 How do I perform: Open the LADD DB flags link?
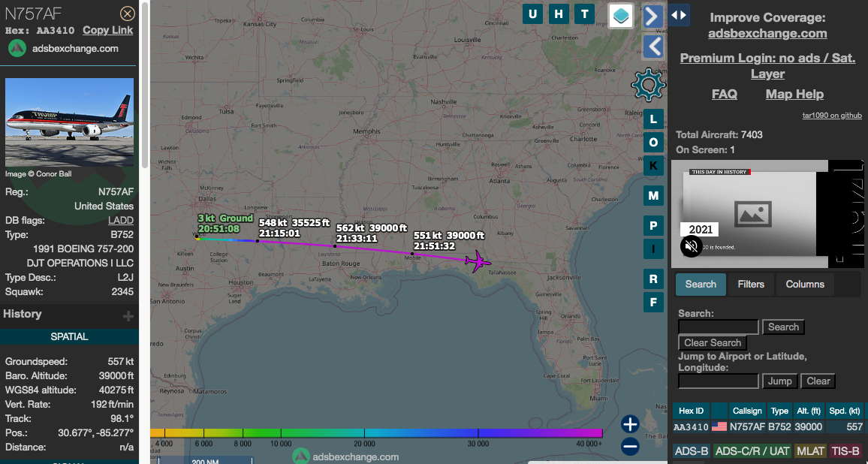(x=121, y=221)
